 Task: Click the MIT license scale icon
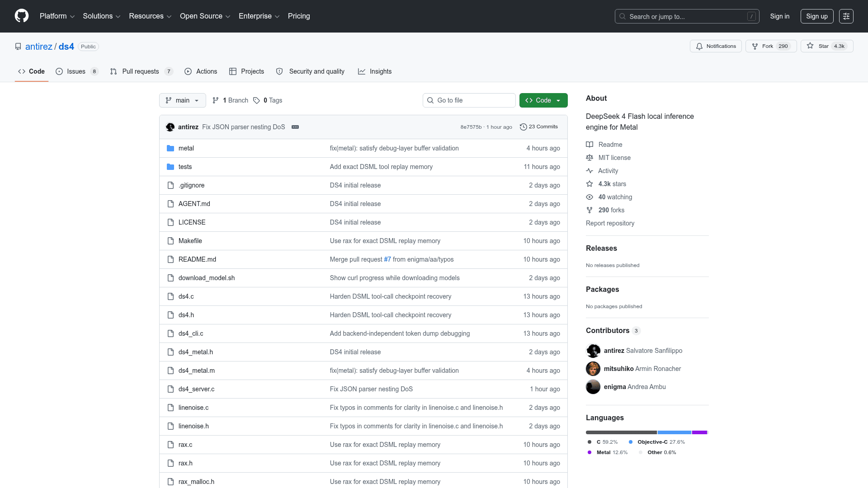[590, 158]
